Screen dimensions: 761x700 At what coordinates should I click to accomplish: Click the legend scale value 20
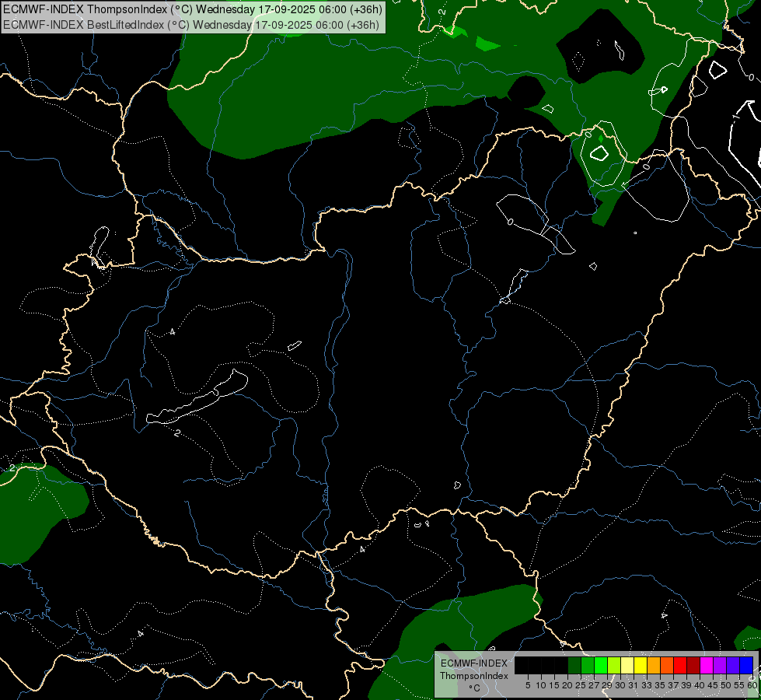tap(567, 685)
